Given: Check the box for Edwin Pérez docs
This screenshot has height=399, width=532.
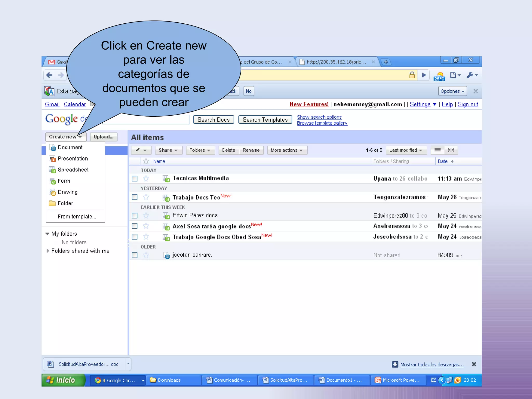Looking at the screenshot, I should 135,216.
